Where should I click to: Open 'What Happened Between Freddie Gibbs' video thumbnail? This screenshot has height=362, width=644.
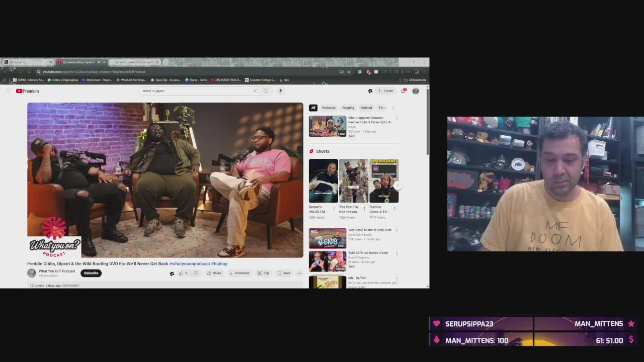pyautogui.click(x=328, y=126)
